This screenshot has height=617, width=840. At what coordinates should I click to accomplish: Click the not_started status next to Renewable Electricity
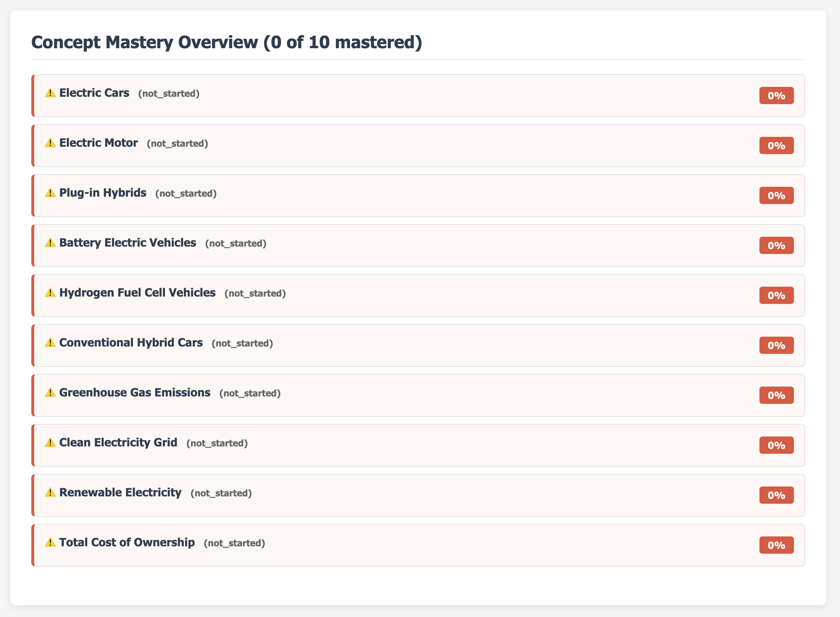tap(221, 493)
